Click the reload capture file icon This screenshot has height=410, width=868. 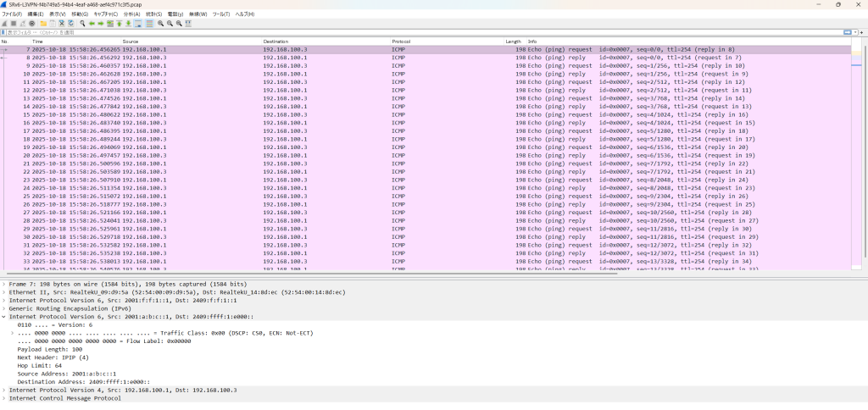(71, 24)
